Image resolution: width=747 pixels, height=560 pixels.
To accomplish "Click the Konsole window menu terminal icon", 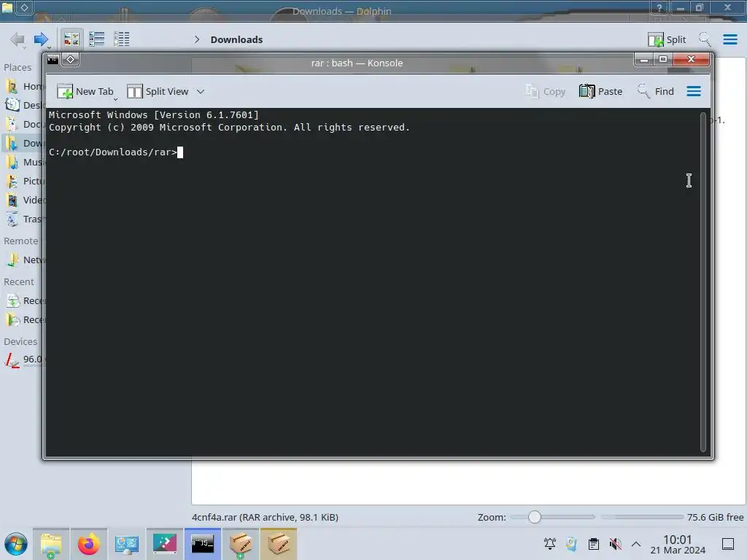I will [53, 60].
